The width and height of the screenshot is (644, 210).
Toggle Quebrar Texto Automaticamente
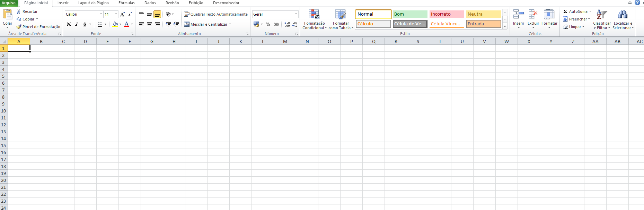216,14
